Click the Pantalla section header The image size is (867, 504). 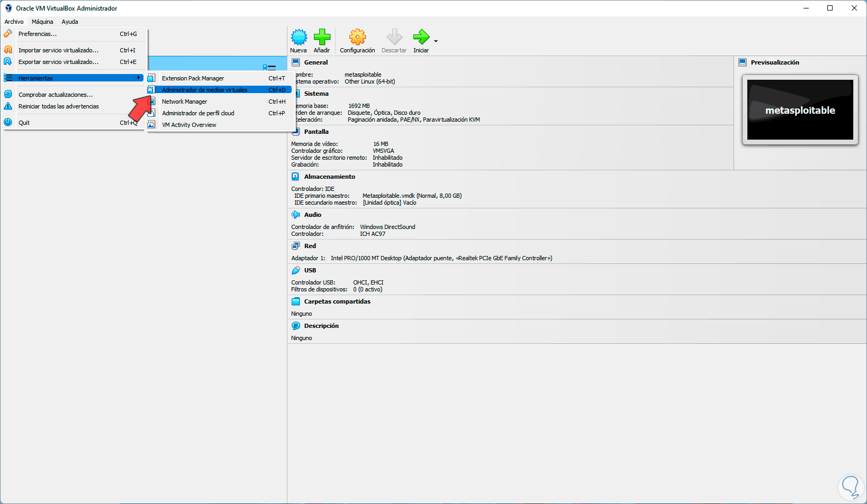(317, 132)
